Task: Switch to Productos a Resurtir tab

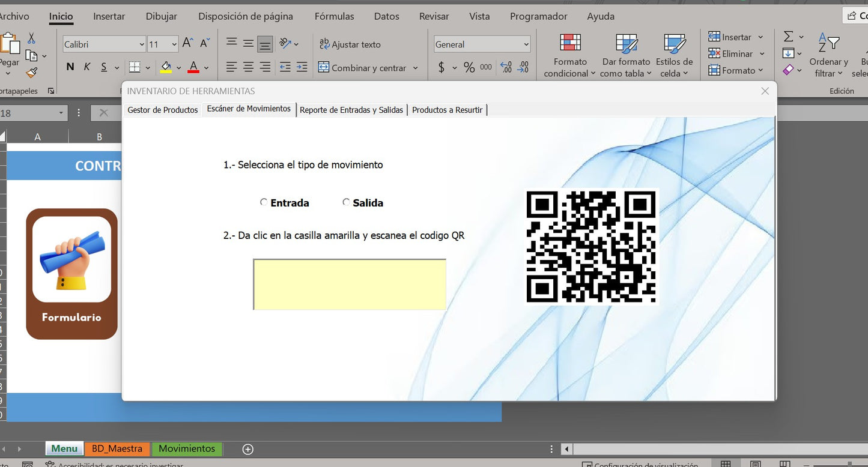Action: click(447, 110)
